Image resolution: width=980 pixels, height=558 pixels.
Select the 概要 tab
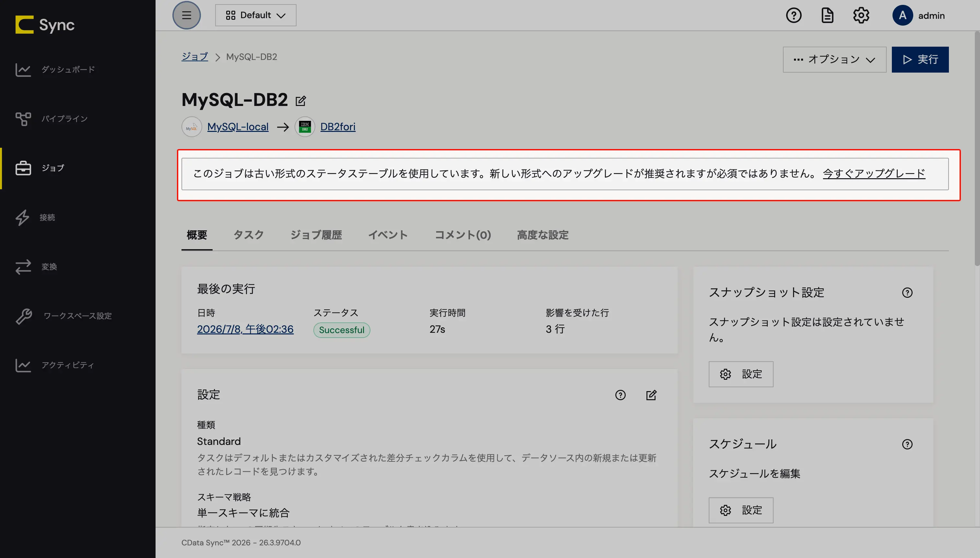click(x=197, y=235)
